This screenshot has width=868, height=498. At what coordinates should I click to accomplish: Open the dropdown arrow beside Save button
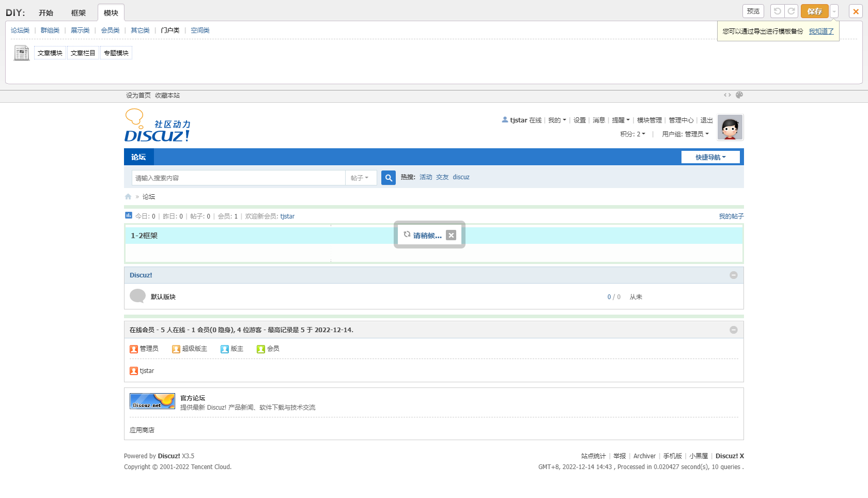834,11
